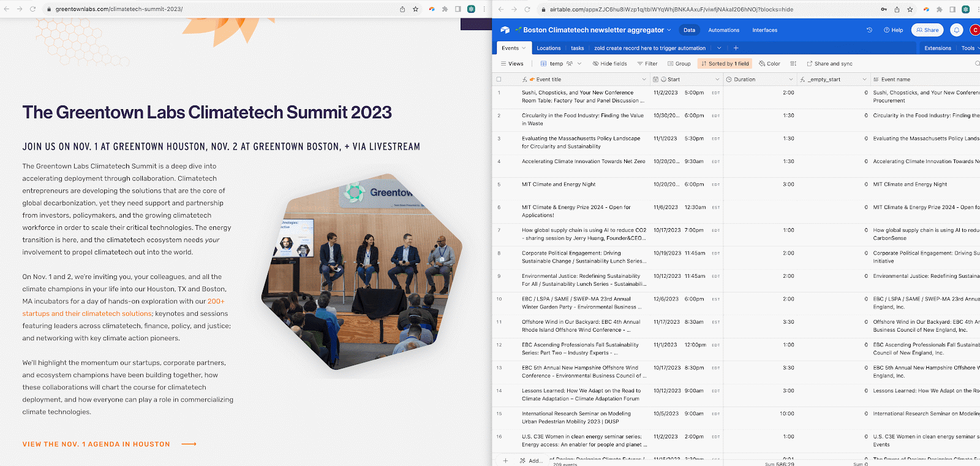Open Duration column dropdown arrow

(x=791, y=80)
